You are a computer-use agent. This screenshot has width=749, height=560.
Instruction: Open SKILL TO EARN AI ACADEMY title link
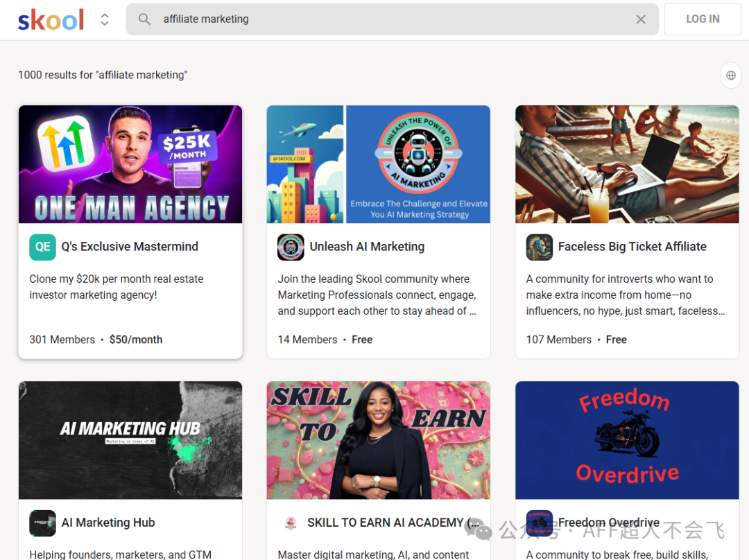[x=393, y=523]
